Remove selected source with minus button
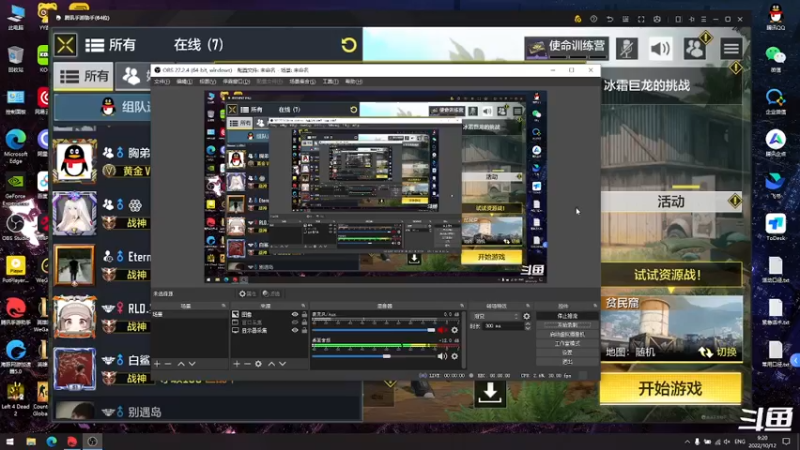 pyautogui.click(x=247, y=364)
